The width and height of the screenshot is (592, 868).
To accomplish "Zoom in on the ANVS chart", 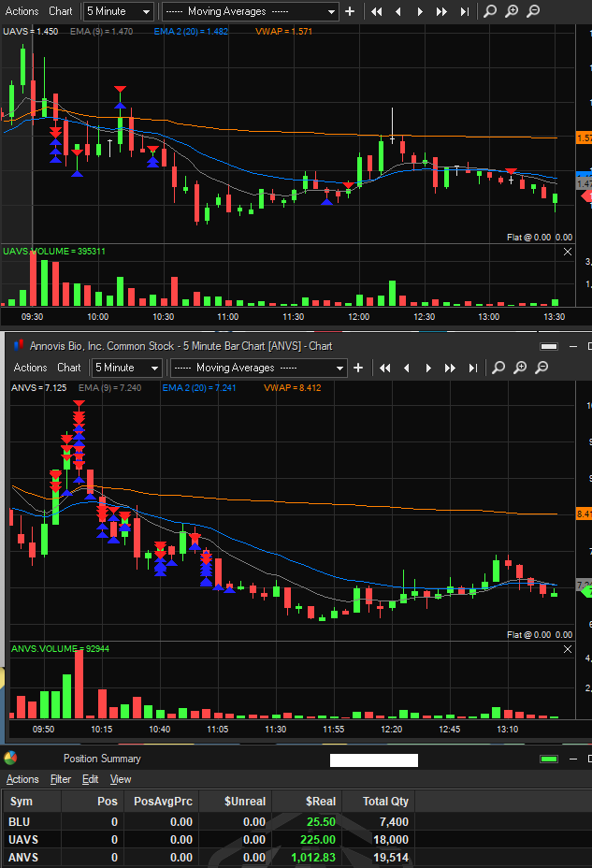I will (520, 368).
